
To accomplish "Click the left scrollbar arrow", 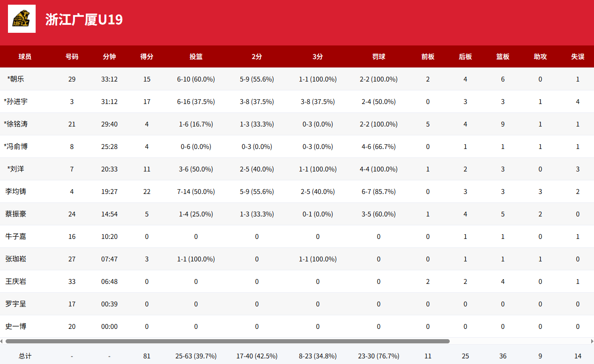I will tap(2, 341).
